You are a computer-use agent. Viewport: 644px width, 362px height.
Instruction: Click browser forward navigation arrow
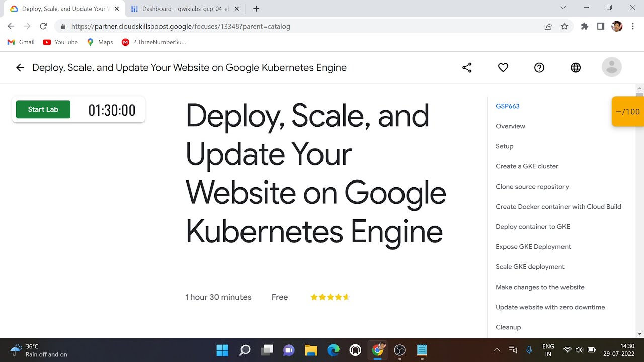coord(27,26)
